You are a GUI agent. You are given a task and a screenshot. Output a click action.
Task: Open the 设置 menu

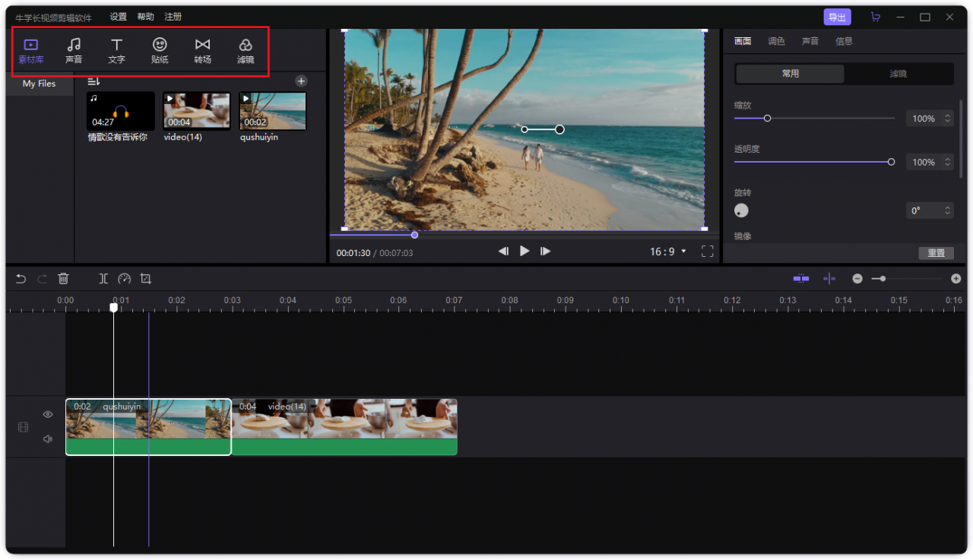[x=118, y=17]
